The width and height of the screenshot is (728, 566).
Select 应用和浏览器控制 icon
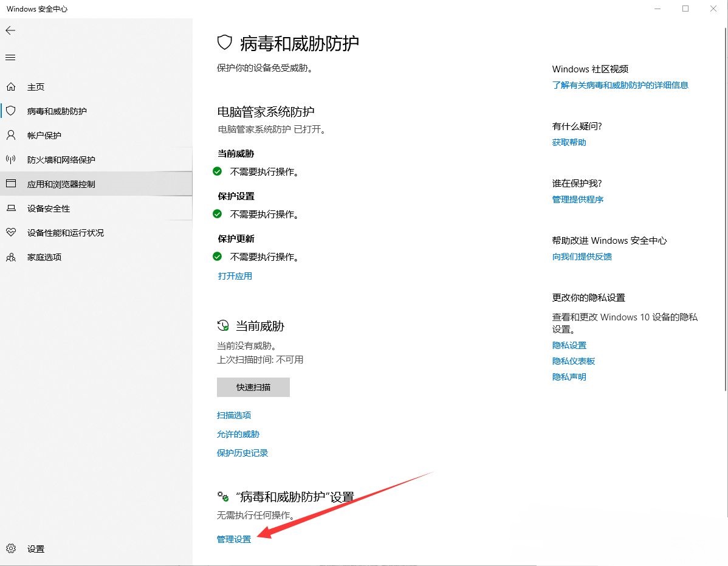[x=11, y=184]
